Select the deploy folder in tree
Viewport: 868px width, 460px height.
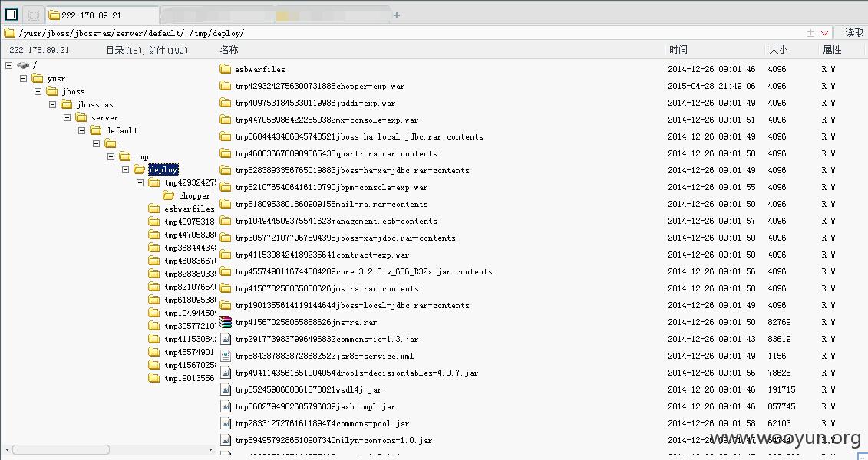(x=163, y=169)
